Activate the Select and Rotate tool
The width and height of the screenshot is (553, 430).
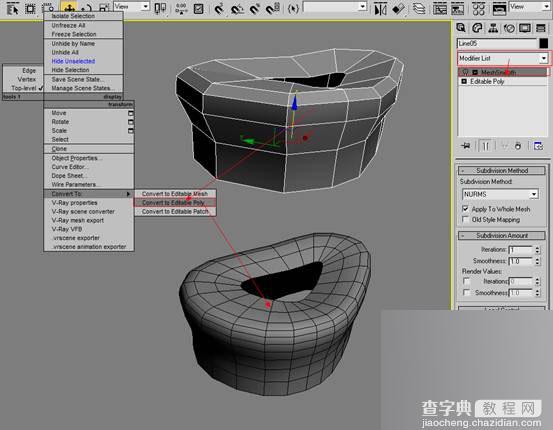(86, 8)
